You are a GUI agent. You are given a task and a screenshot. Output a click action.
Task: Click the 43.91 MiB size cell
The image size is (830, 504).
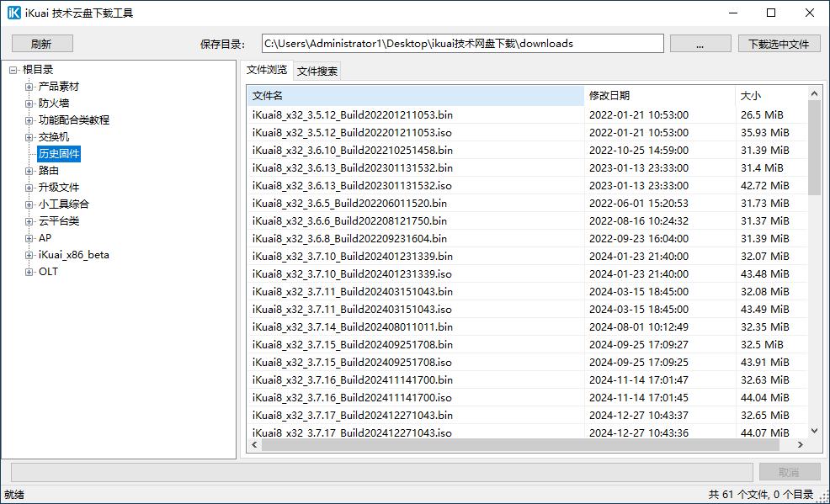pyautogui.click(x=765, y=363)
